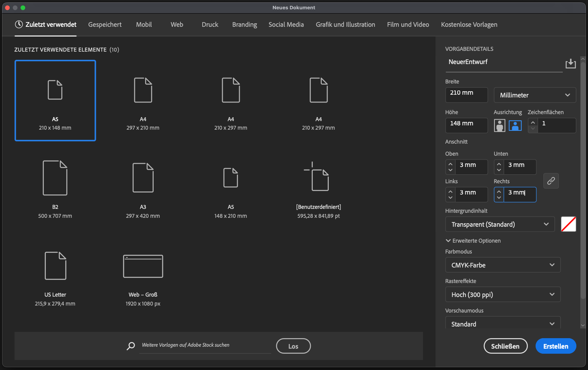The image size is (588, 370).
Task: Switch to the Druck tab
Action: tap(210, 24)
